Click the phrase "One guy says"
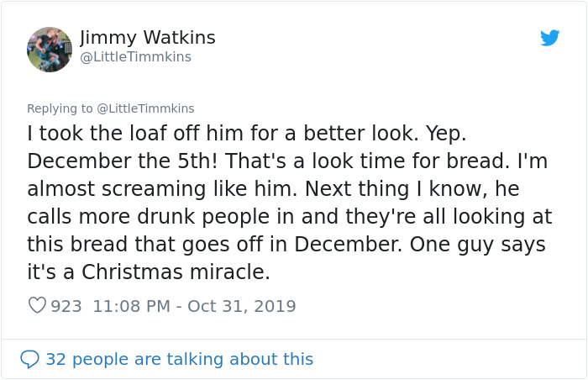The width and height of the screenshot is (588, 380). click(486, 244)
